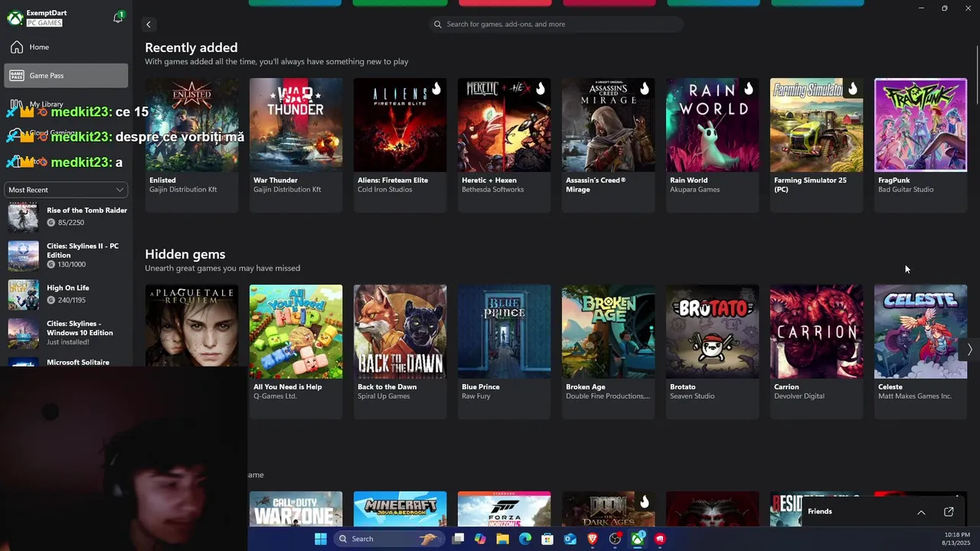
Task: Open Cities: Skylines - Windows 10 Edition entry
Action: (x=67, y=333)
